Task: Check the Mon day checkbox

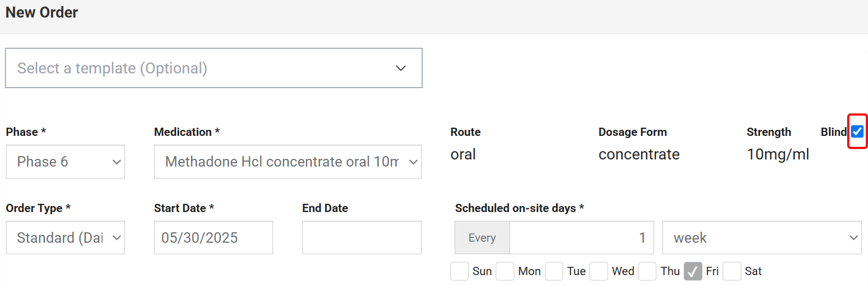Action: [505, 271]
